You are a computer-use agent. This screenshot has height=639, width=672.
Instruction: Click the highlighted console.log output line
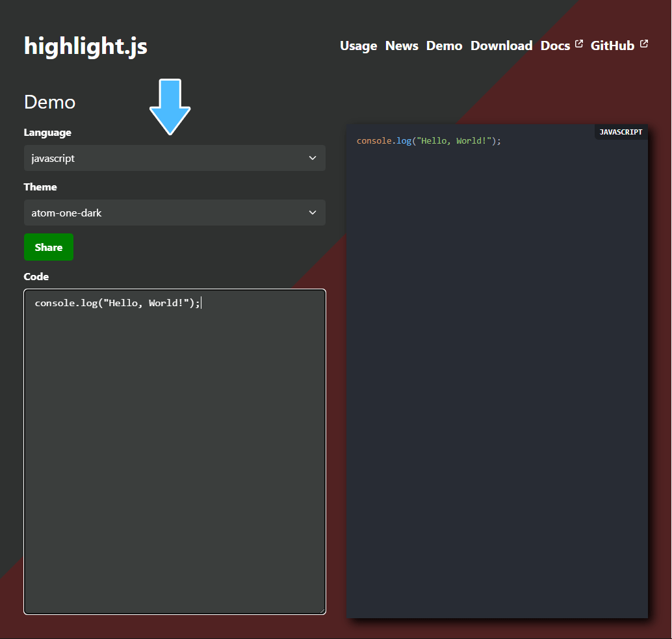[x=428, y=140]
